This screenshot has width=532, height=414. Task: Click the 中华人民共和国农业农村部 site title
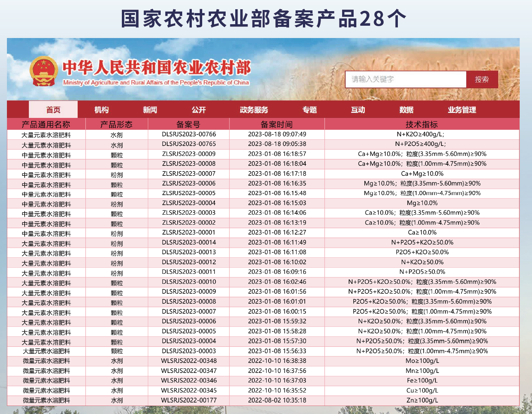click(x=157, y=68)
